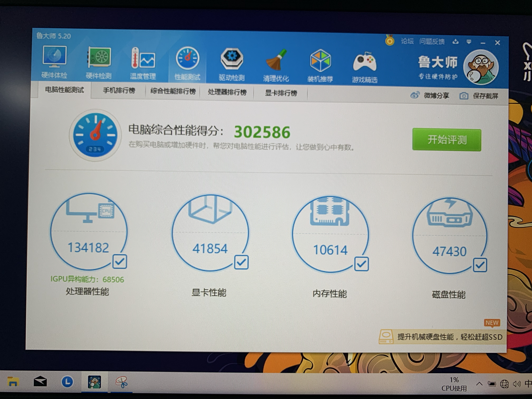Image resolution: width=532 pixels, height=399 pixels.
Task: Click the 保存截屏 text button
Action: (x=485, y=96)
